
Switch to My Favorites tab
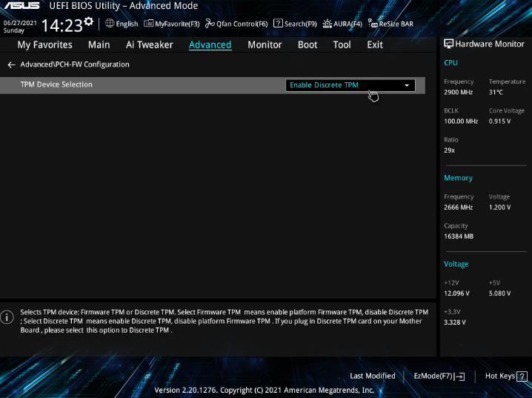44,44
